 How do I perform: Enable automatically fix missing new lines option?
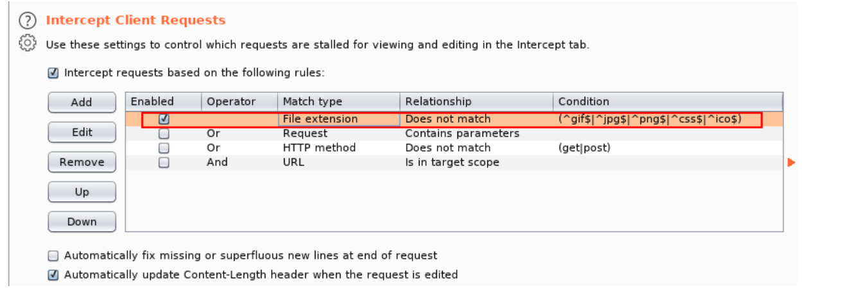click(x=53, y=255)
